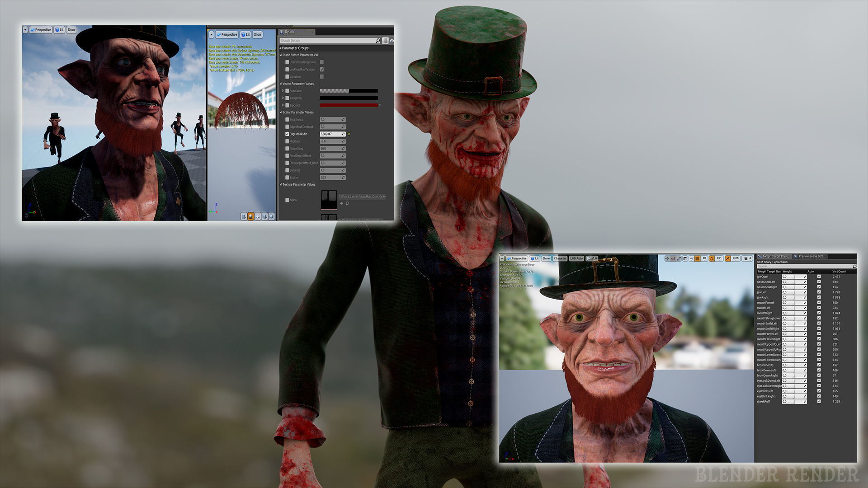The height and width of the screenshot is (488, 868).
Task: Enable Brightness override checkbox
Action: tap(287, 120)
